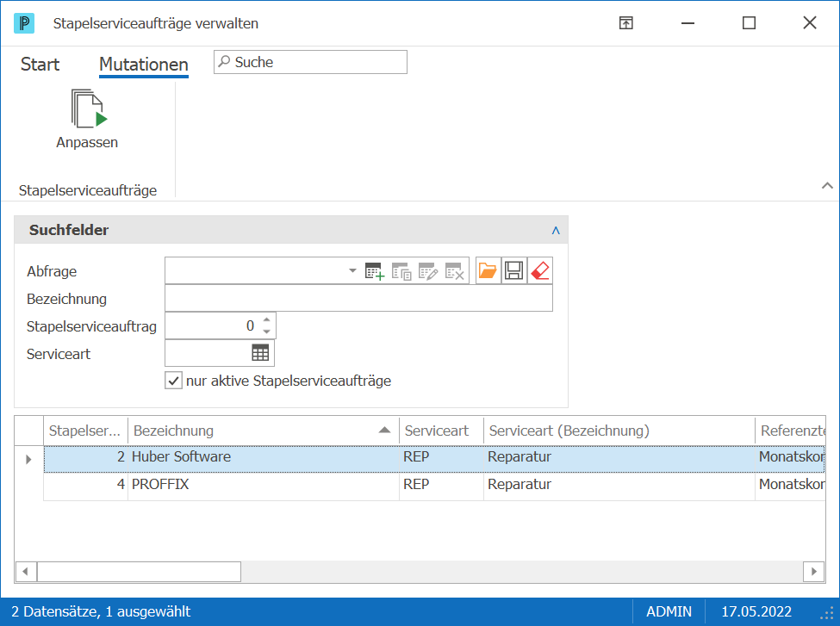
Task: Minimize the Stapelserviceaufträge verwalten window
Action: (x=688, y=23)
